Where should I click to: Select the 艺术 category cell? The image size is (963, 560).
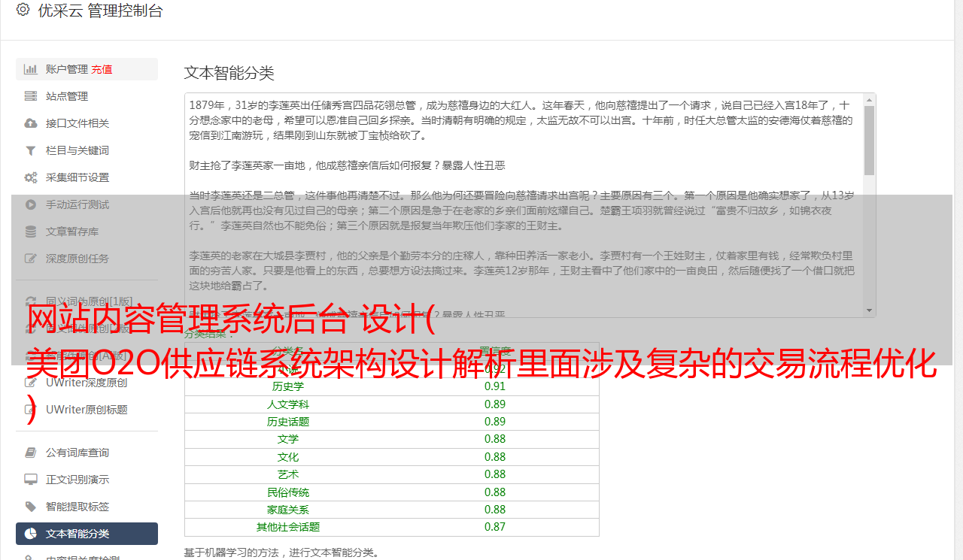coord(288,474)
